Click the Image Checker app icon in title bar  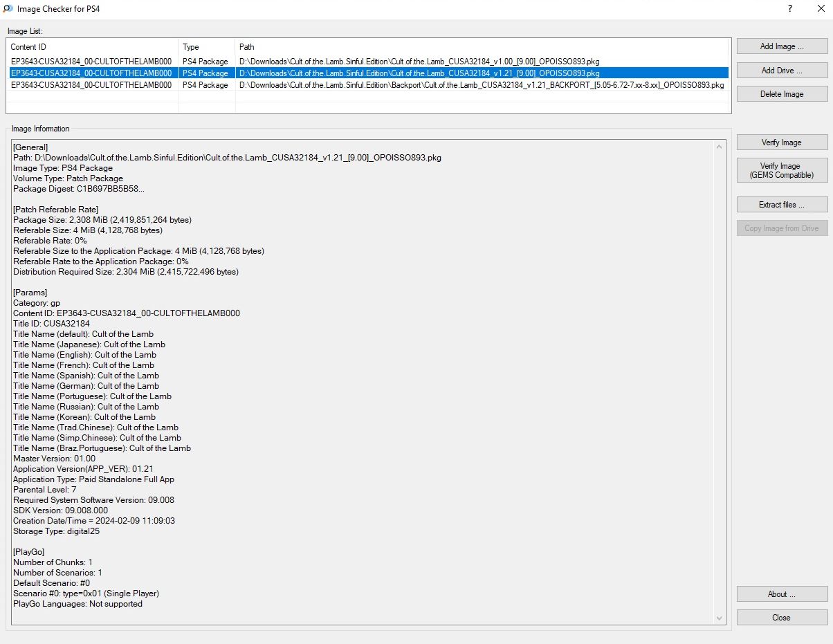click(x=8, y=8)
